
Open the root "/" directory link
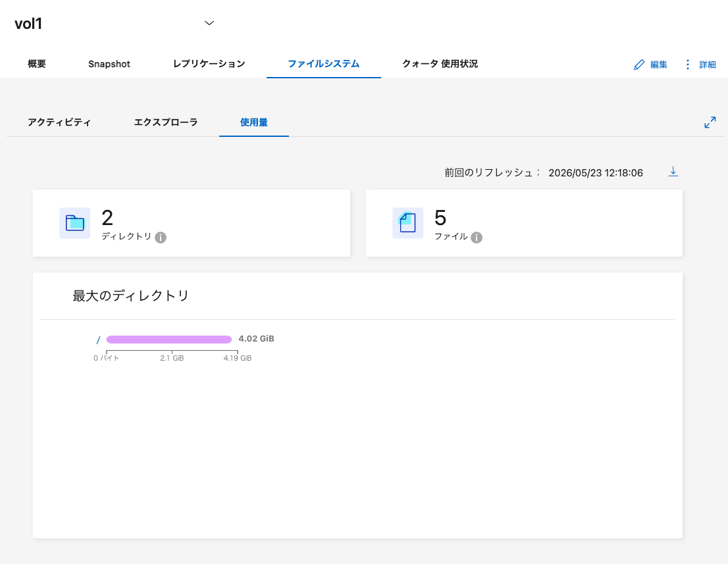98,340
